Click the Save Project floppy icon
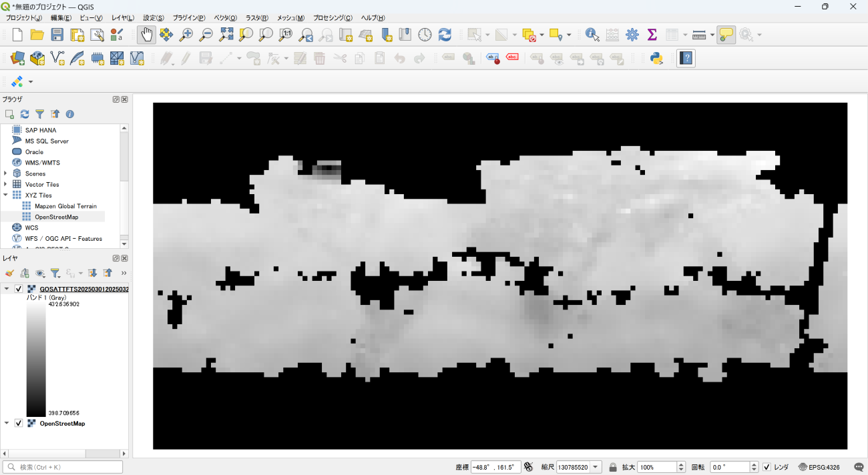Image resolution: width=868 pixels, height=475 pixels. 57,35
